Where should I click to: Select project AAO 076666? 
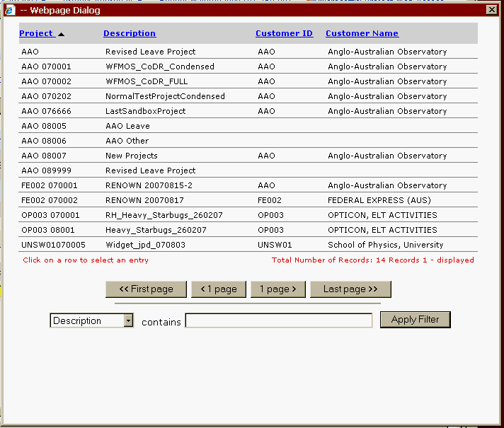pyautogui.click(x=248, y=111)
